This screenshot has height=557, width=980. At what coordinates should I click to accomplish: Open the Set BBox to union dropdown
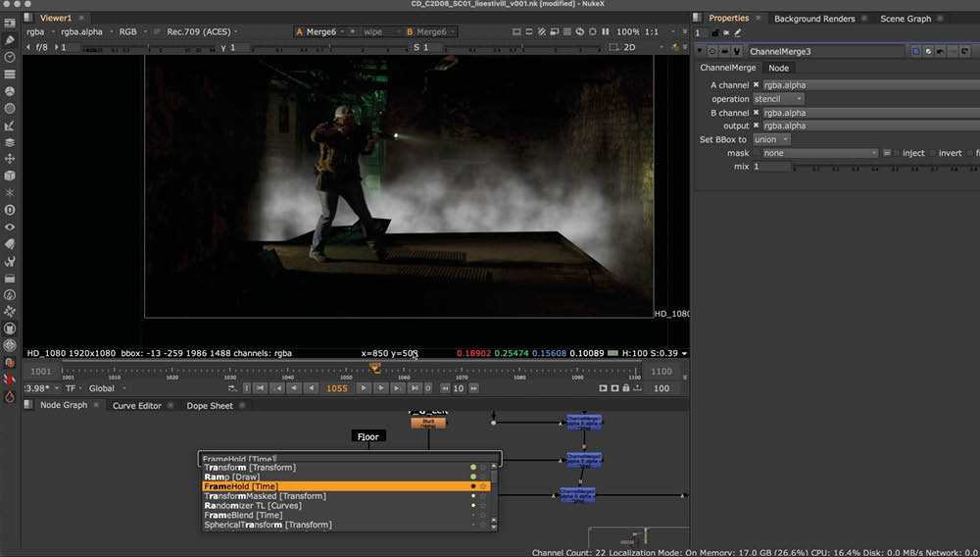coord(771,139)
